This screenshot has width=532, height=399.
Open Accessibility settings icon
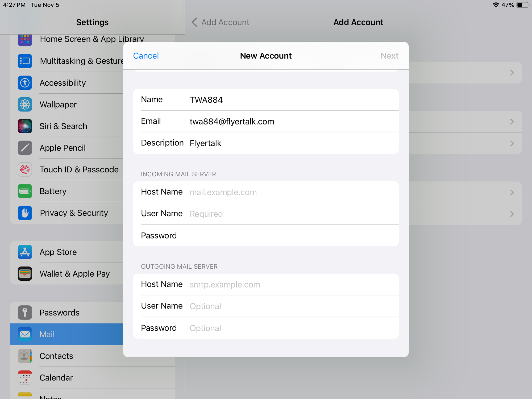[25, 83]
